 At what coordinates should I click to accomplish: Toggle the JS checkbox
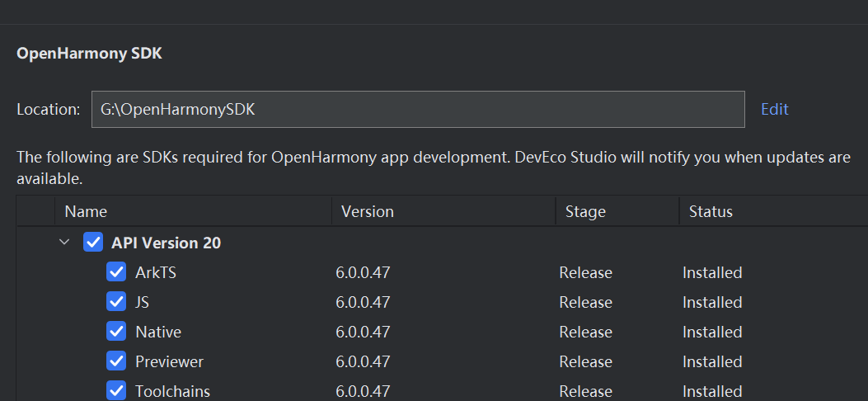pyautogui.click(x=116, y=303)
